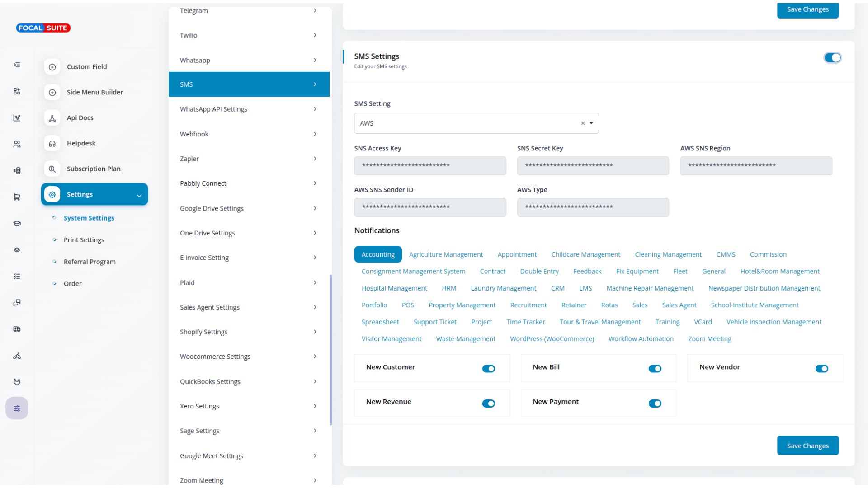
Task: Click the SNS Access Key field
Action: (430, 166)
